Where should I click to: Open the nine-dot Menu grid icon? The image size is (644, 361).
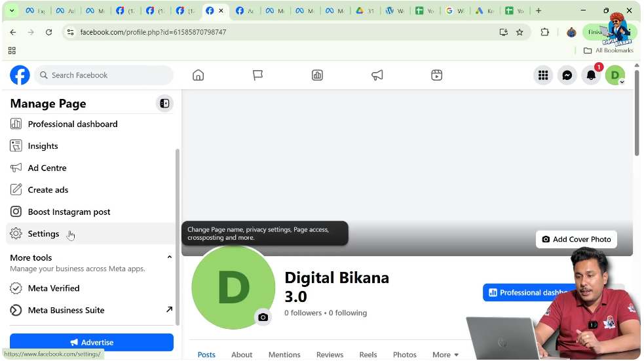click(x=543, y=75)
